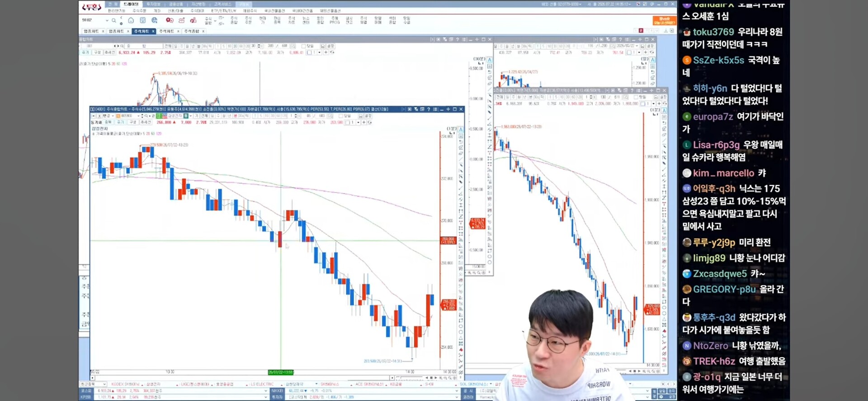
Task: Click the plus icon in the Samsung chart price row
Action: [364, 122]
